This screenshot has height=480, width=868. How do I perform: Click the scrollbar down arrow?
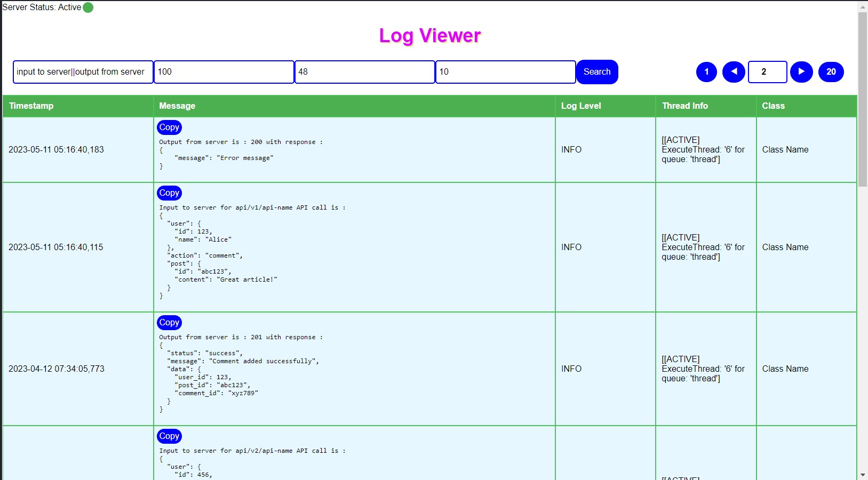tap(863, 475)
